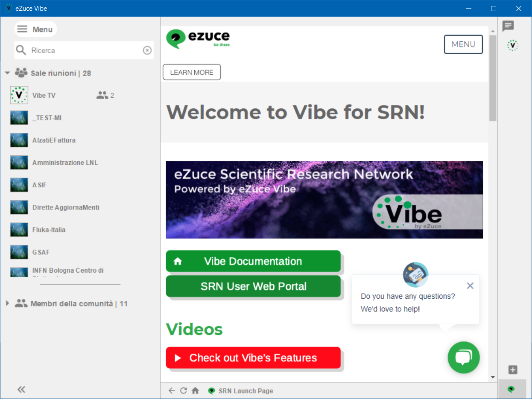
Task: Clear the search field with the X icon
Action: tap(147, 50)
